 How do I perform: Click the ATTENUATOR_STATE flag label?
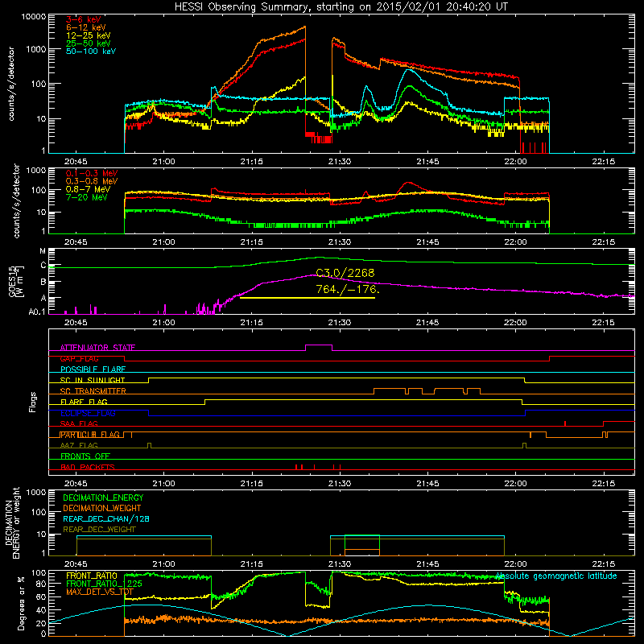pyautogui.click(x=97, y=348)
